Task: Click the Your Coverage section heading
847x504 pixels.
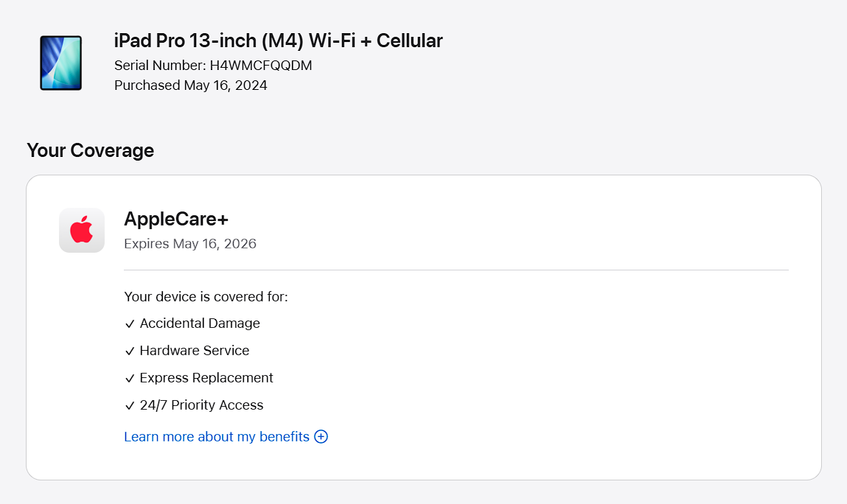Action: pyautogui.click(x=90, y=150)
